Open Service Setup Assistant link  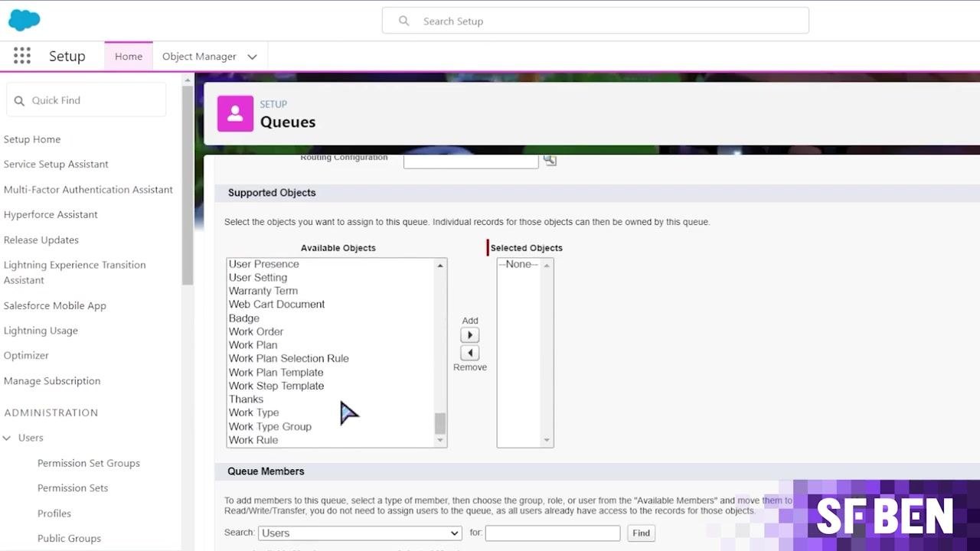pos(56,164)
